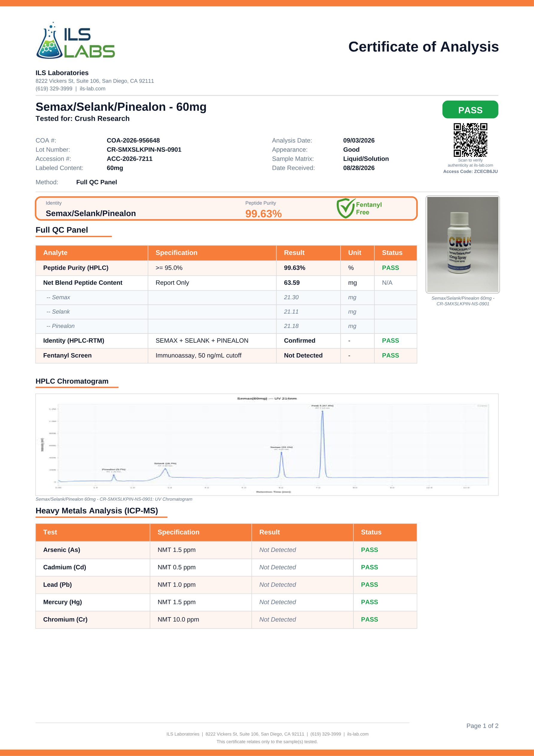Click the verification QR code

point(470,140)
